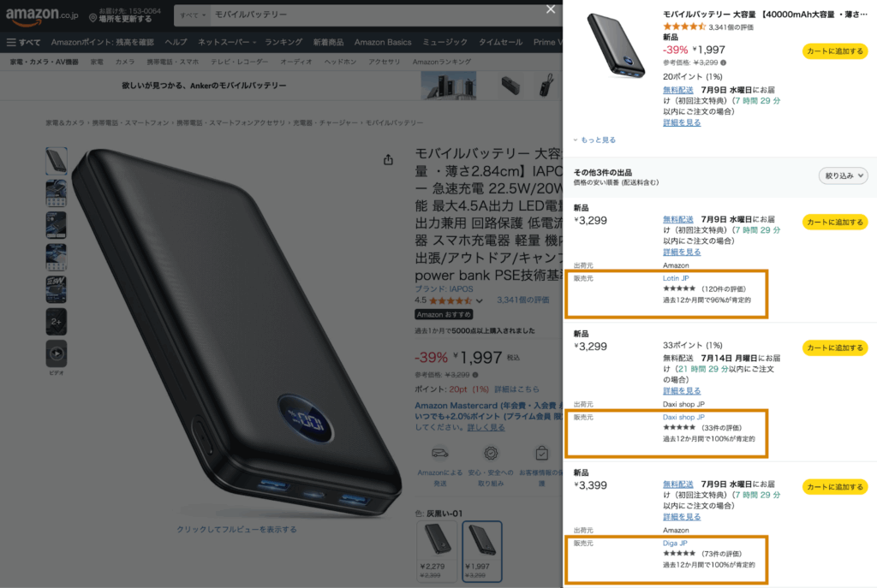Click the share icon above product image
This screenshot has width=877, height=588.
(388, 160)
